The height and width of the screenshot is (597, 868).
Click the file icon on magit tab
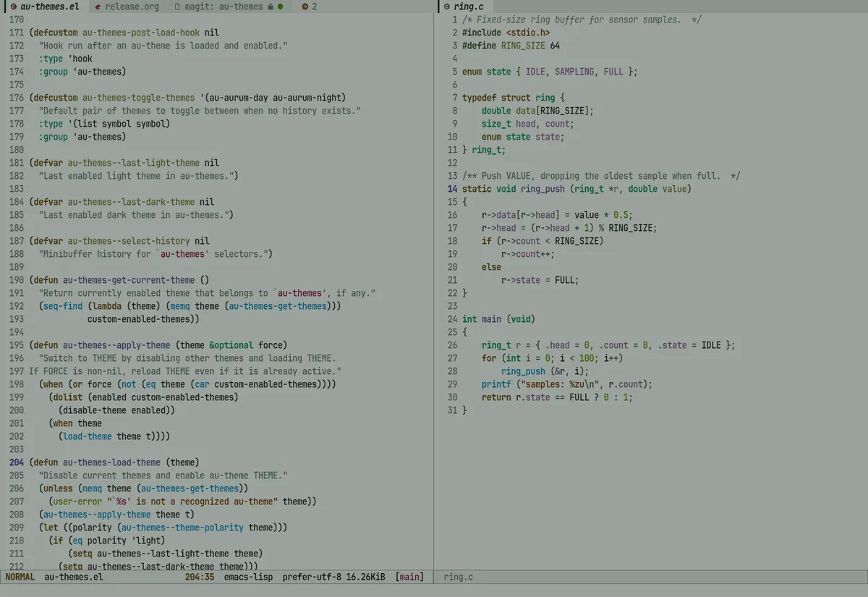tap(178, 7)
